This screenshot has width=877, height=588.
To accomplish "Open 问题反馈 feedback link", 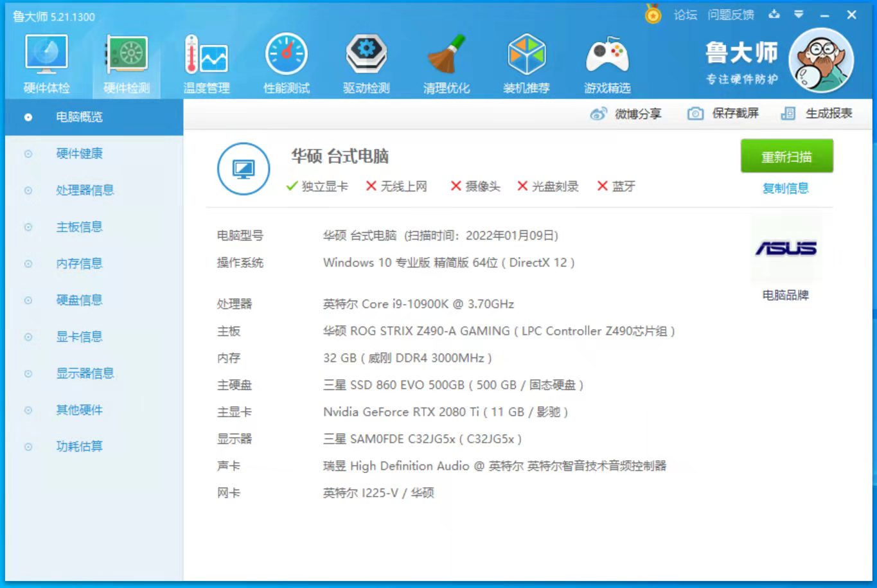I will point(731,15).
